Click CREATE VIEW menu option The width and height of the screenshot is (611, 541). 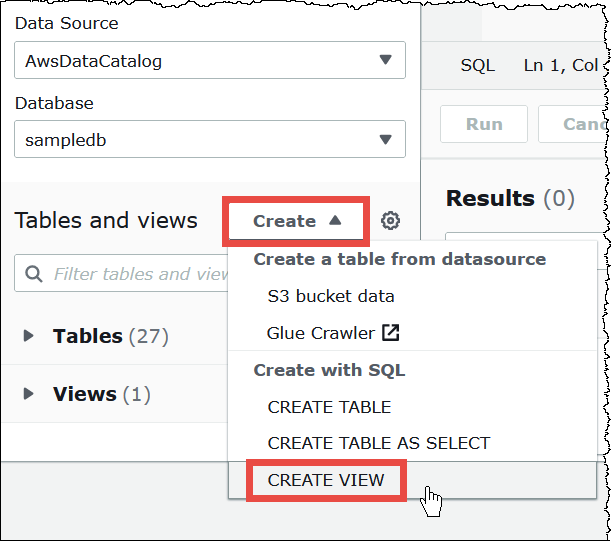point(326,480)
